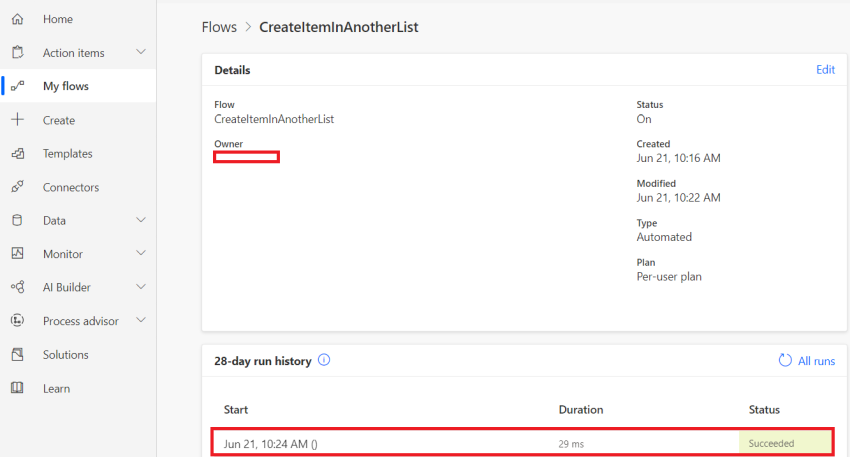Click the Succeeded status cell
Viewport: 850px width, 457px height.
click(x=785, y=443)
